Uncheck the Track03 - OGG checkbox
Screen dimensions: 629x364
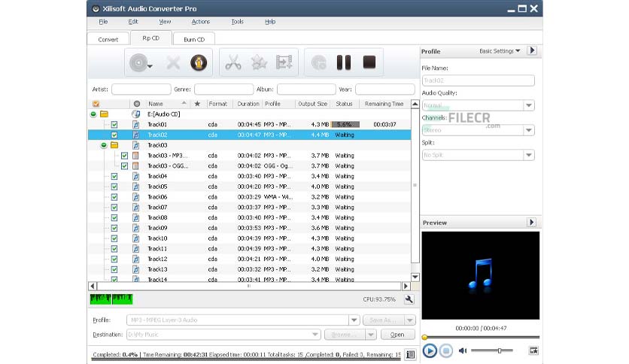click(x=124, y=166)
